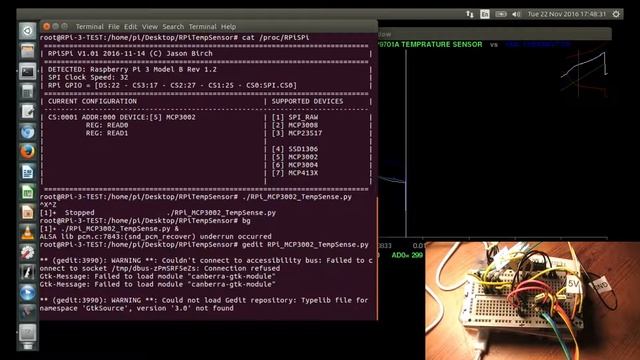Launch the Calculator from the dock
Viewport: 640px width, 360px height.
pos(27,92)
